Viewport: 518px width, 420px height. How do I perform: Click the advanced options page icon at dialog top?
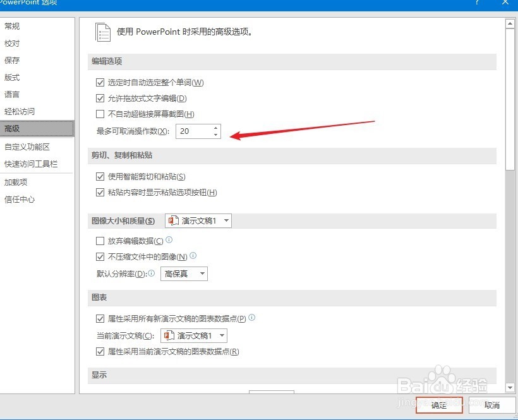pos(102,32)
